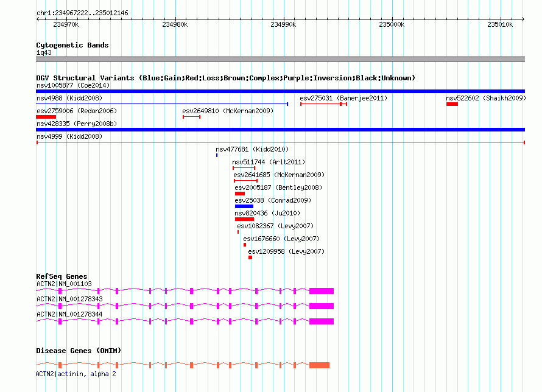The image size is (542, 392).
Task: Click the OMIM gene final orange exon
Action: click(319, 365)
